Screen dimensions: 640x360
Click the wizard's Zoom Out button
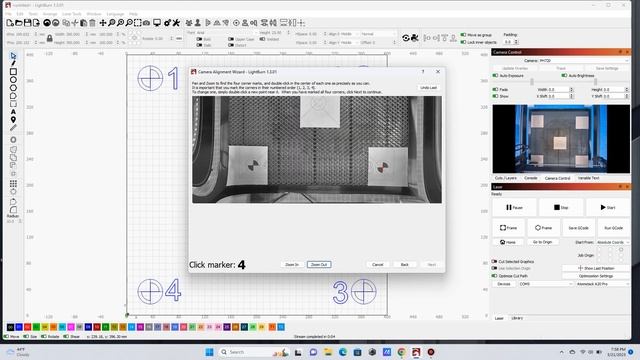click(x=319, y=264)
